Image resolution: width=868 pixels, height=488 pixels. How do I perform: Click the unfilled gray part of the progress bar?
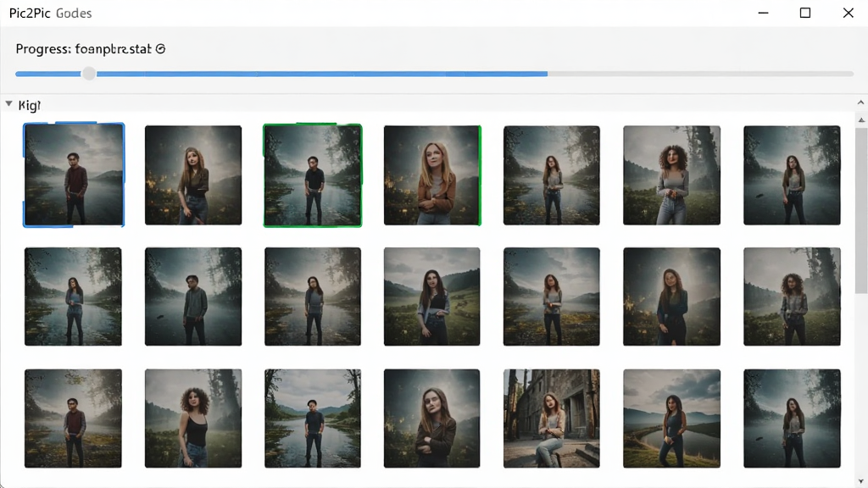700,74
